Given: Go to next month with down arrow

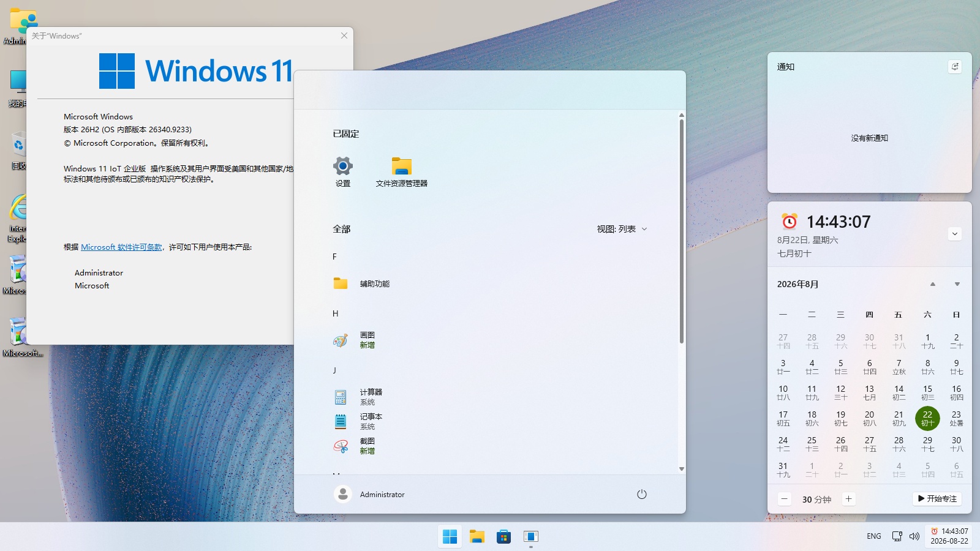Looking at the screenshot, I should (957, 284).
